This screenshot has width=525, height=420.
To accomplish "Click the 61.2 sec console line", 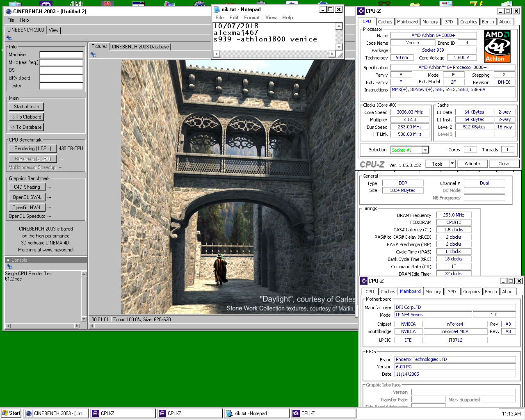I will click(x=14, y=279).
